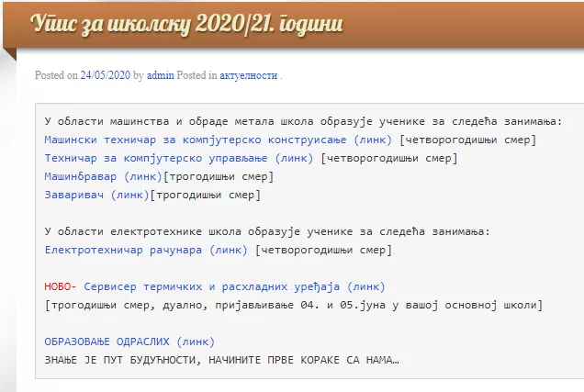This screenshot has width=584, height=392.
Task: Open the admin author link
Action: (162, 75)
